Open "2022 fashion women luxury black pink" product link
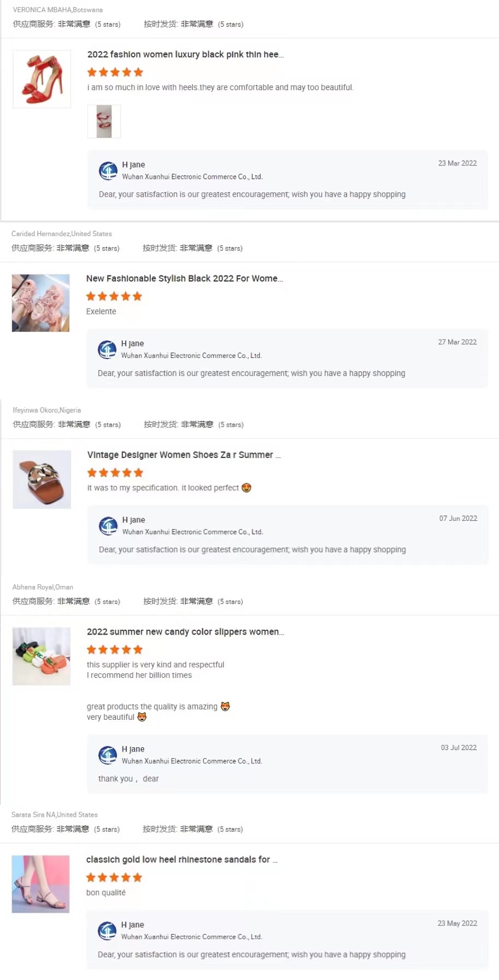Screen dimensions: 499x980 (x=185, y=55)
